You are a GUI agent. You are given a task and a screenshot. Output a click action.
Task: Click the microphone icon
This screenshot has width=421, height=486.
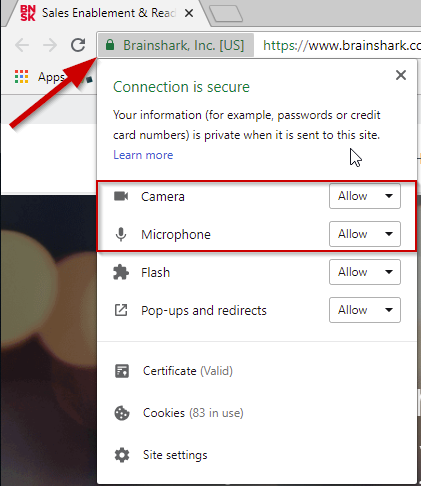(121, 234)
